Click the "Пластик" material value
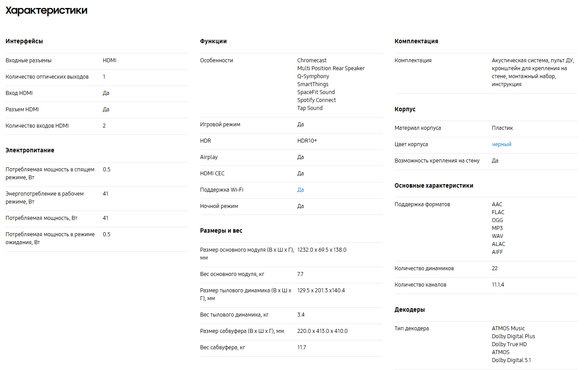This screenshot has width=588, height=370. click(x=502, y=128)
